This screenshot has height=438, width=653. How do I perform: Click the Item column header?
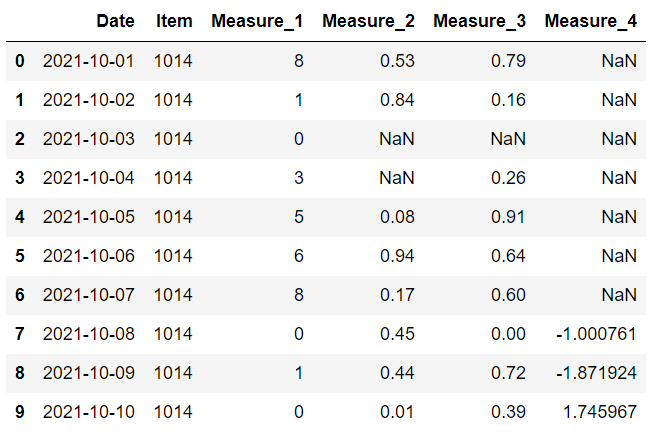coord(174,21)
